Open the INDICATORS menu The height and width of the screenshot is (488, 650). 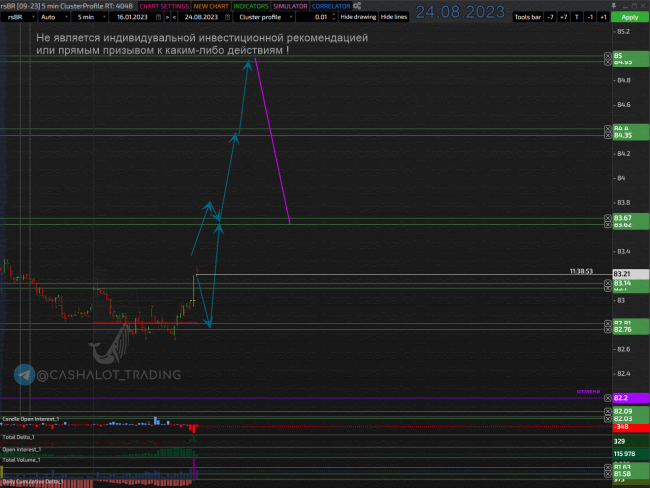[x=251, y=6]
